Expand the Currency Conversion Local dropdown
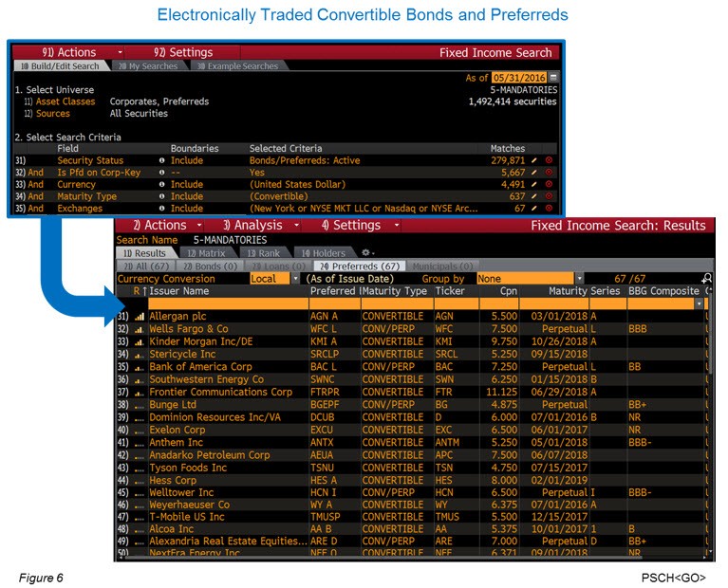The image size is (728, 588). pyautogui.click(x=296, y=279)
